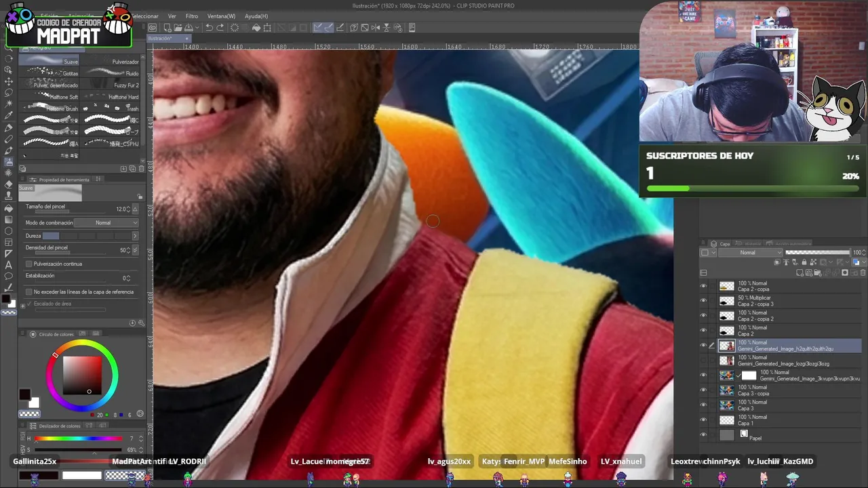Open the save options dropdown arrow
868x488 pixels.
tap(197, 28)
